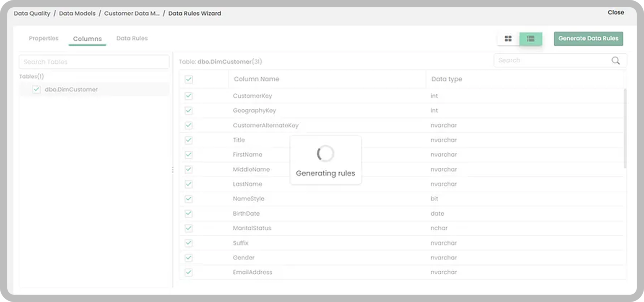Screen dimensions: 644x302
Task: Uncheck the GeographyKey column checkbox
Action: [189, 111]
